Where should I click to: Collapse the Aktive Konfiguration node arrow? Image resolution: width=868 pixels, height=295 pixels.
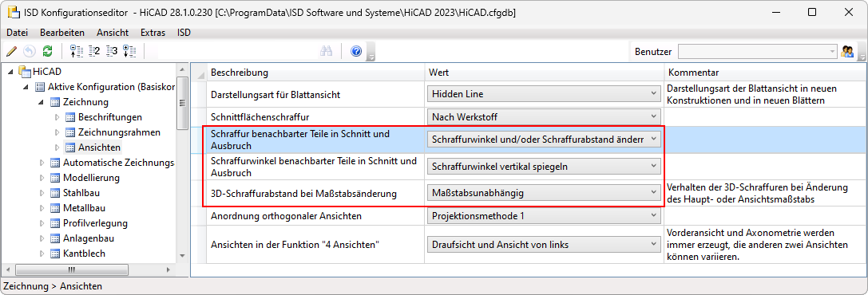[x=26, y=87]
